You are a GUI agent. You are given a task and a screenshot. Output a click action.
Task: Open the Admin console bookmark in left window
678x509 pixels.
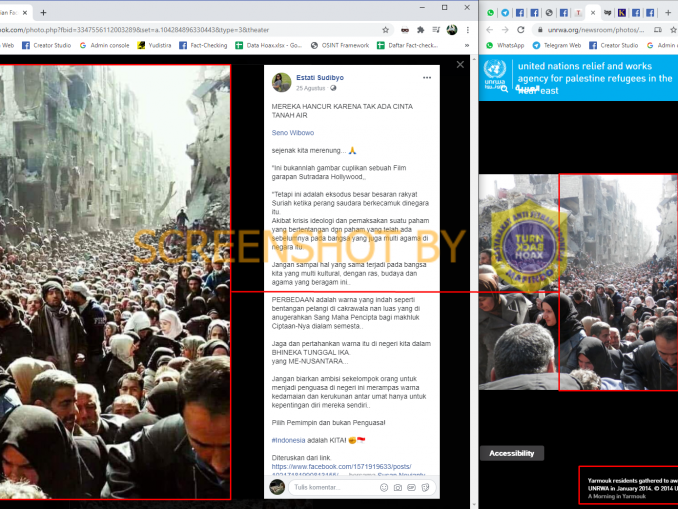click(105, 45)
